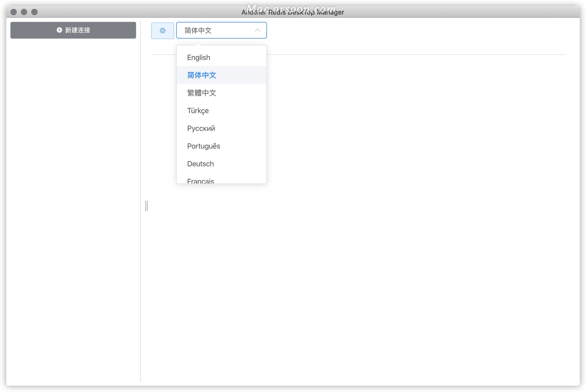
Task: Choose Français at the bottom of the list
Action: point(200,180)
